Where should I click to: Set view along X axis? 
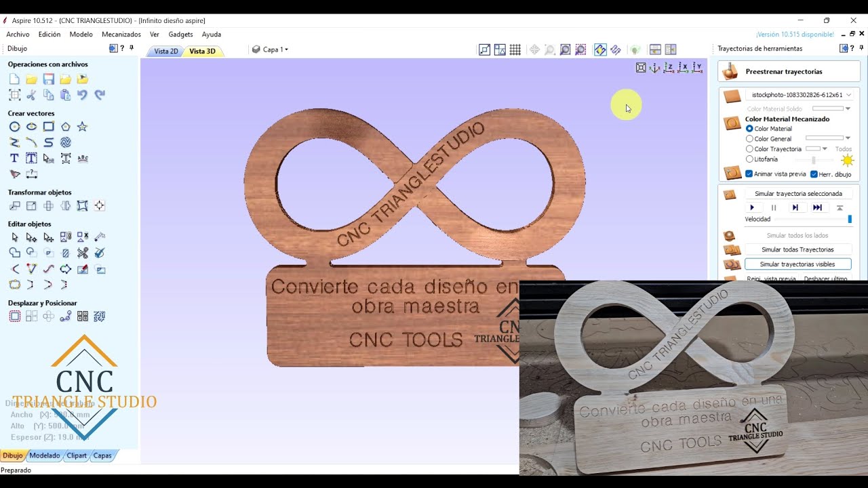click(x=683, y=68)
